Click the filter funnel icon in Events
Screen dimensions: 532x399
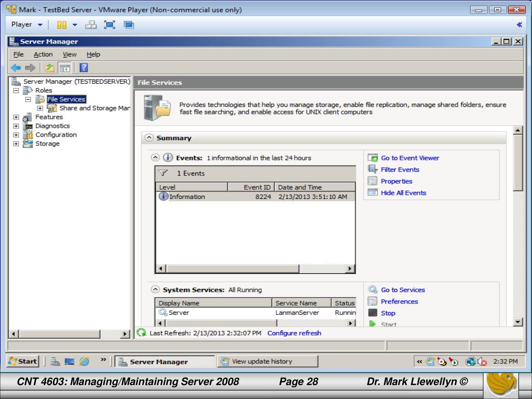coord(163,173)
